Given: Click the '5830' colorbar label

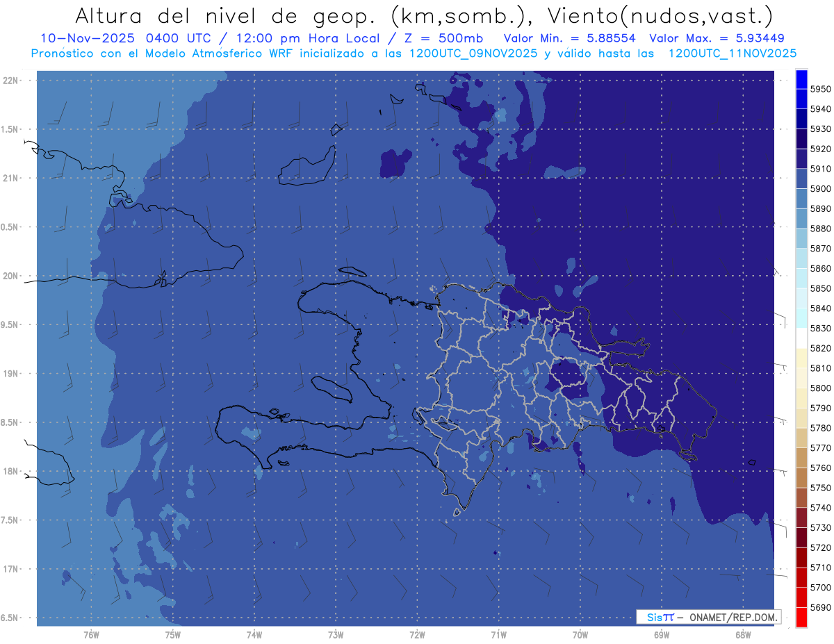Looking at the screenshot, I should click(x=820, y=328).
